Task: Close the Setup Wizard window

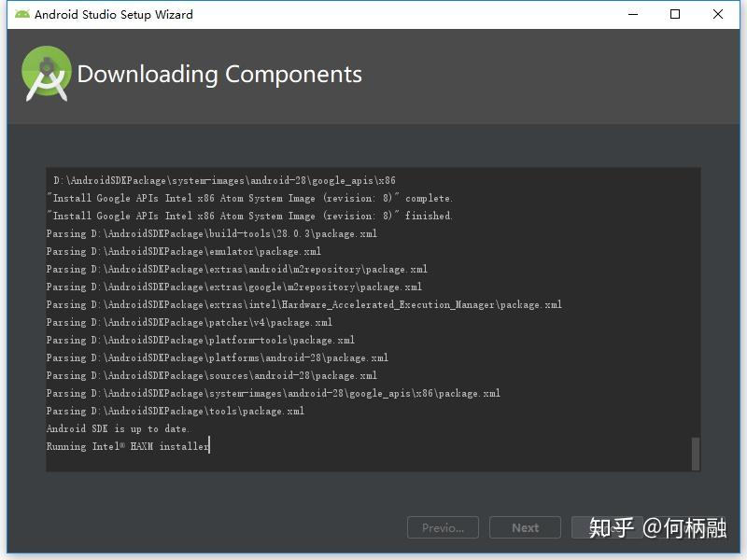Action: pos(718,14)
